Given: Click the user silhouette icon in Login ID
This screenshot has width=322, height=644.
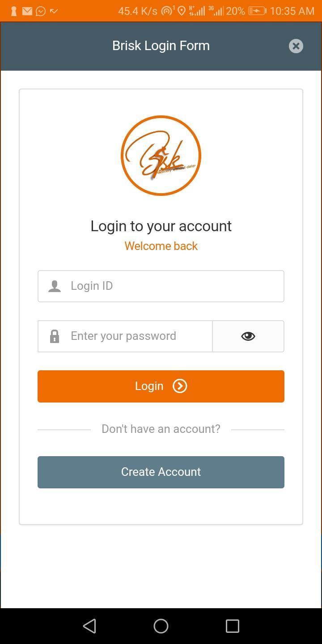Looking at the screenshot, I should [55, 286].
